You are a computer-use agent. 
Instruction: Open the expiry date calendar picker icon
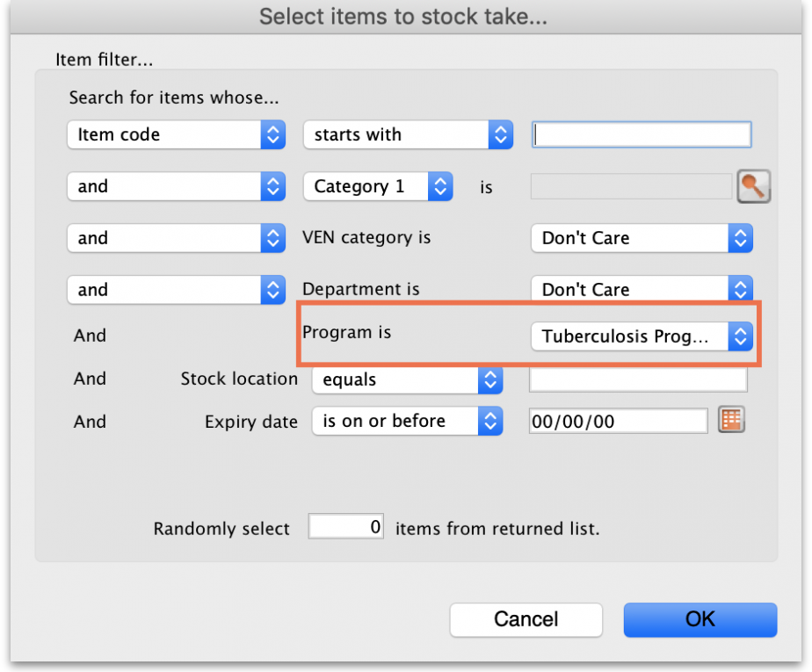click(x=731, y=420)
